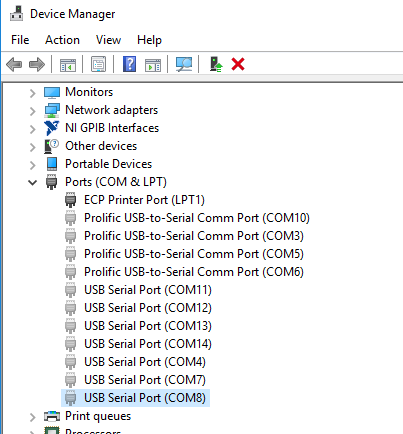Image resolution: width=403 pixels, height=434 pixels.
Task: Select USB Serial Port (COM7)
Action: click(x=145, y=380)
